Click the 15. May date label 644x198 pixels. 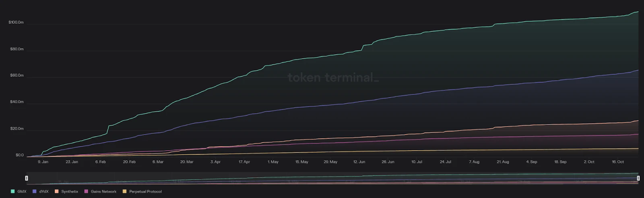point(302,162)
